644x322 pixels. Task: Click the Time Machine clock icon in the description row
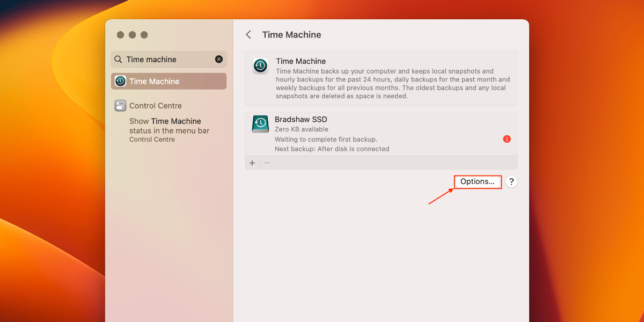coord(260,65)
